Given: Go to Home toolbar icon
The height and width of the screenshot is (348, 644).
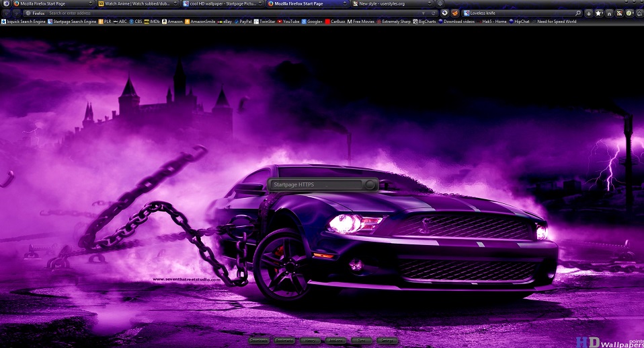Looking at the screenshot, I should tap(609, 13).
